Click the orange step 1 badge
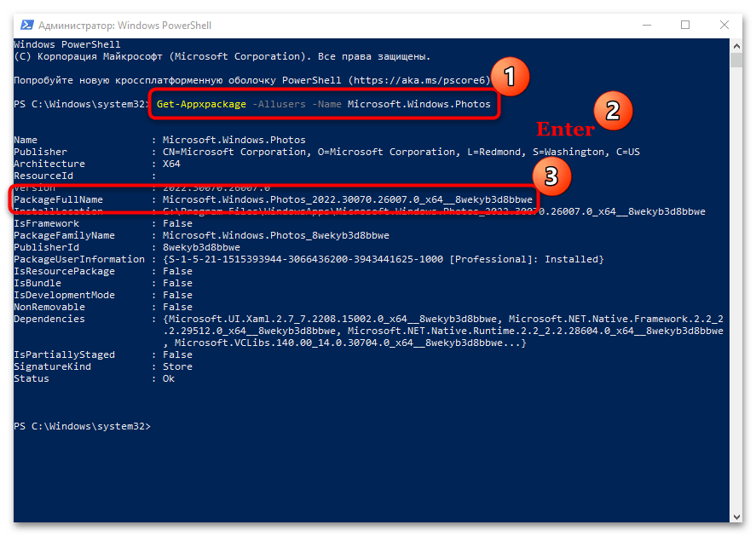Image resolution: width=756 pixels, height=536 pixels. click(x=508, y=78)
